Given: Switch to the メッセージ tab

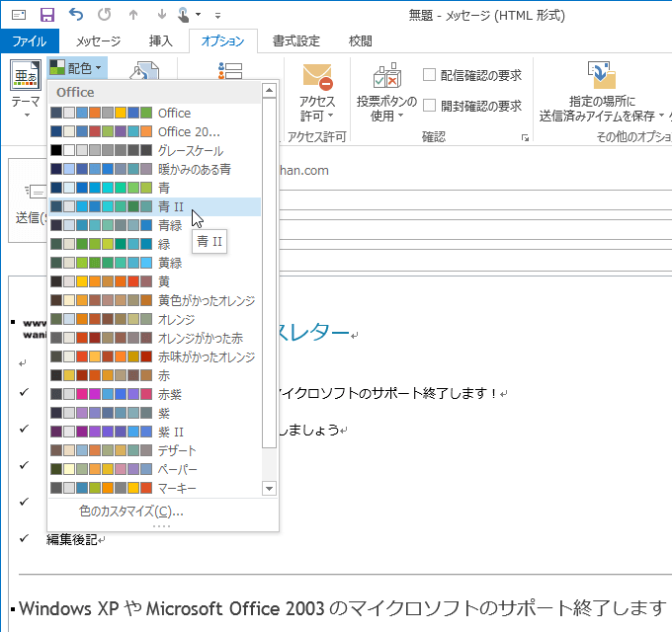Looking at the screenshot, I should [x=99, y=41].
